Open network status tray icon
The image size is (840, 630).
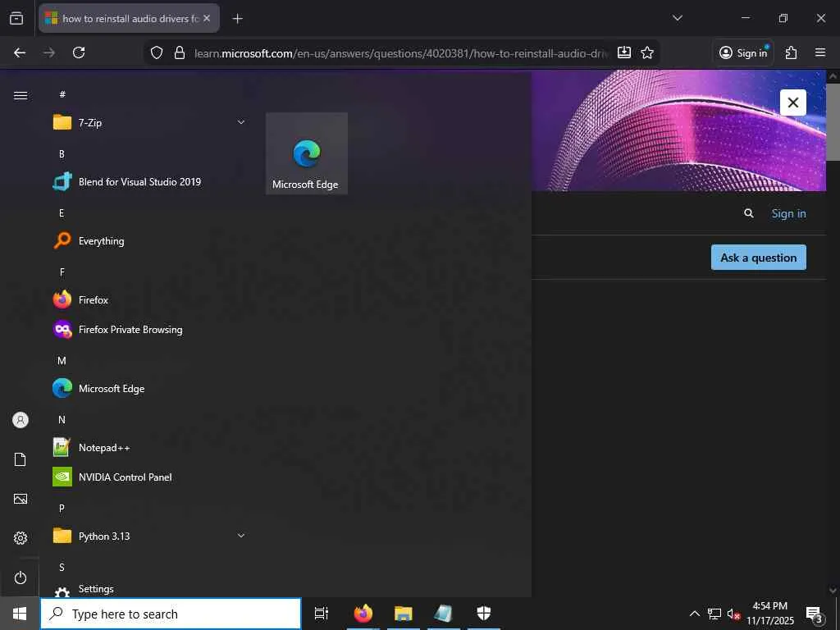pyautogui.click(x=714, y=614)
